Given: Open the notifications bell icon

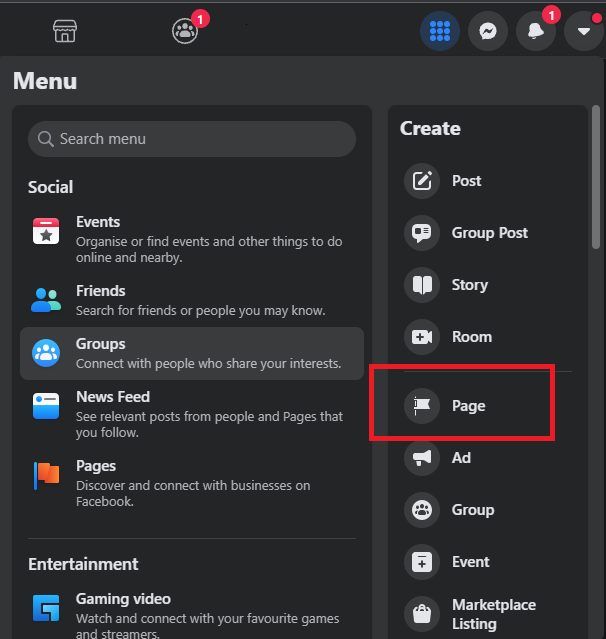Looking at the screenshot, I should coord(536,31).
